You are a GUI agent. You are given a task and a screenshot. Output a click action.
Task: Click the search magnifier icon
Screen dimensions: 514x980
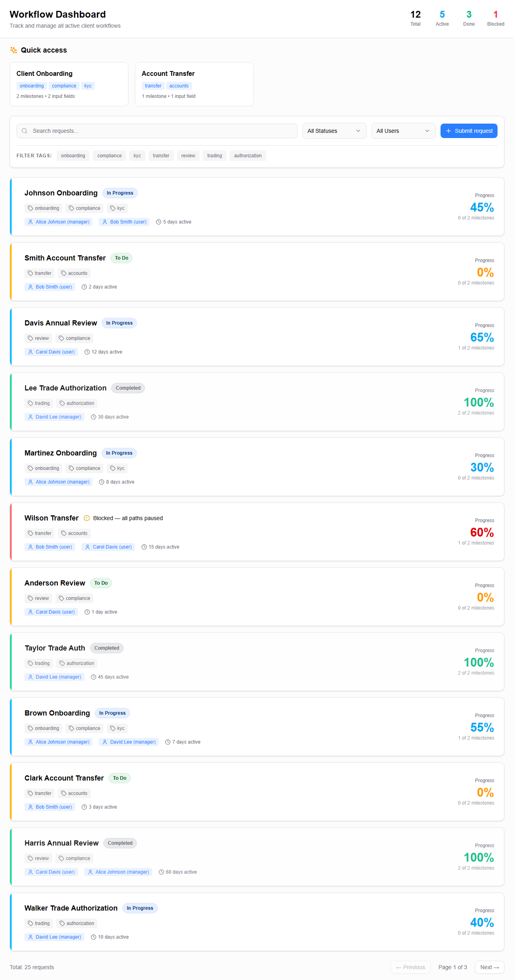(24, 130)
